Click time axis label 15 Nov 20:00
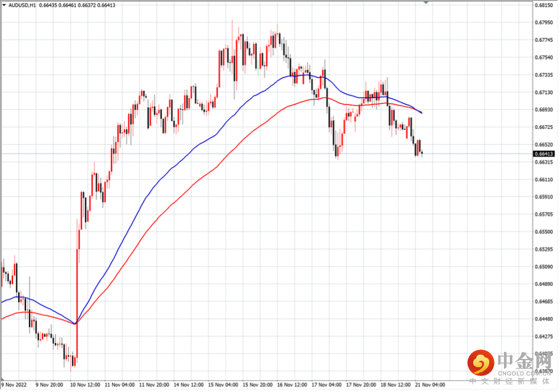 257,385
